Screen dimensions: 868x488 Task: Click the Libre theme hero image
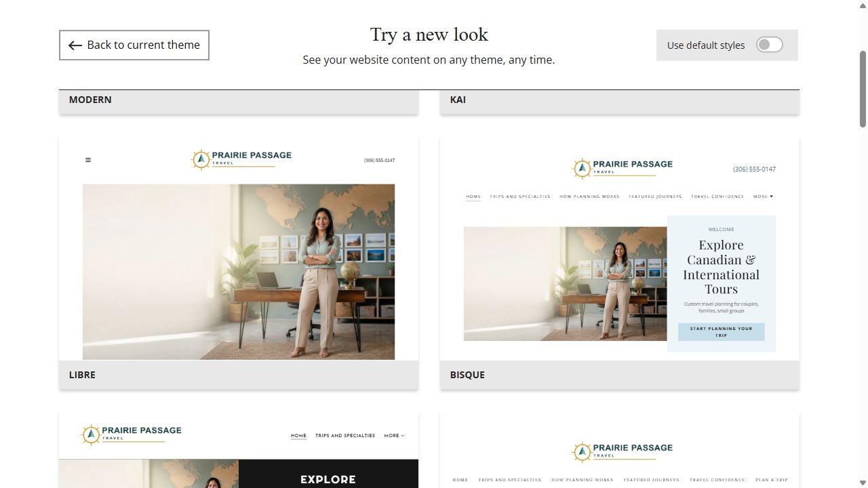pos(239,272)
